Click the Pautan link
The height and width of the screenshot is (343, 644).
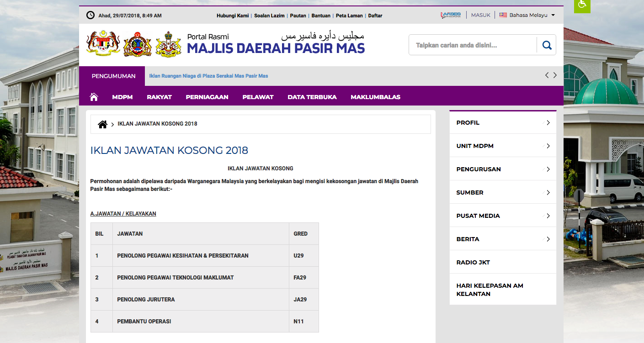pyautogui.click(x=298, y=16)
